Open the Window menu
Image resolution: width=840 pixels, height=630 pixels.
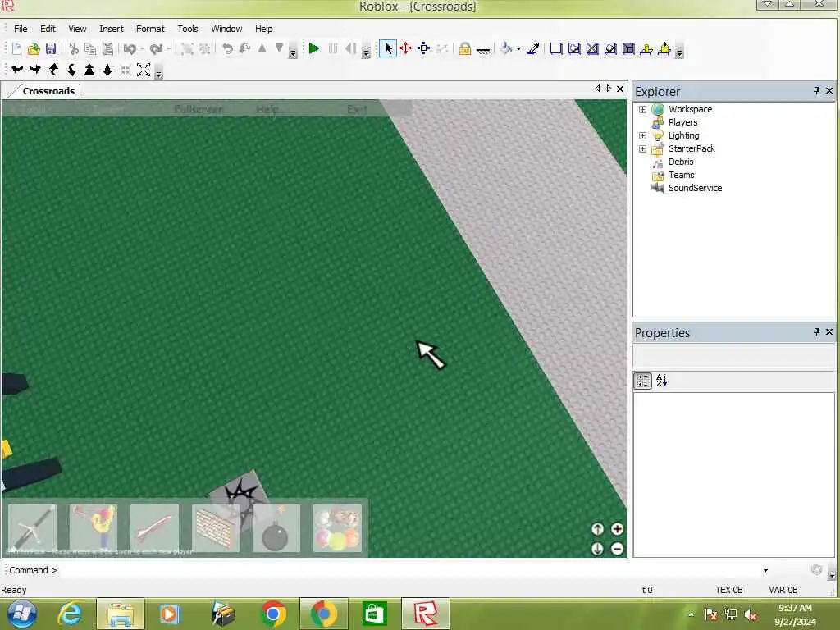click(226, 29)
